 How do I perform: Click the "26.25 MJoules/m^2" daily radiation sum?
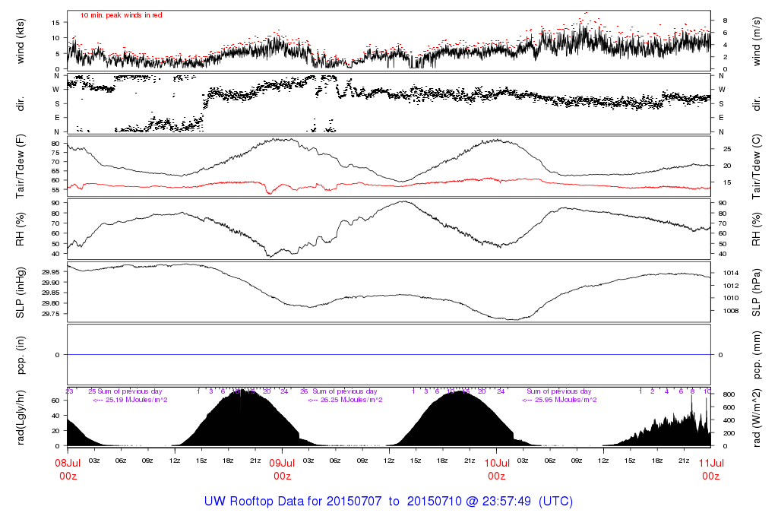[351, 400]
